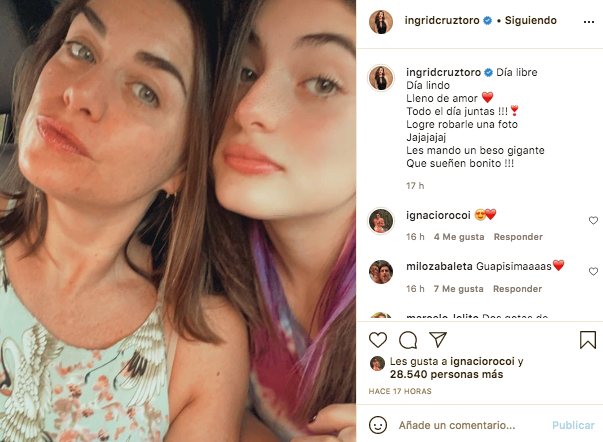The image size is (603, 442).
Task: Click ingridcruztoro header profile avatar
Action: pos(380,20)
